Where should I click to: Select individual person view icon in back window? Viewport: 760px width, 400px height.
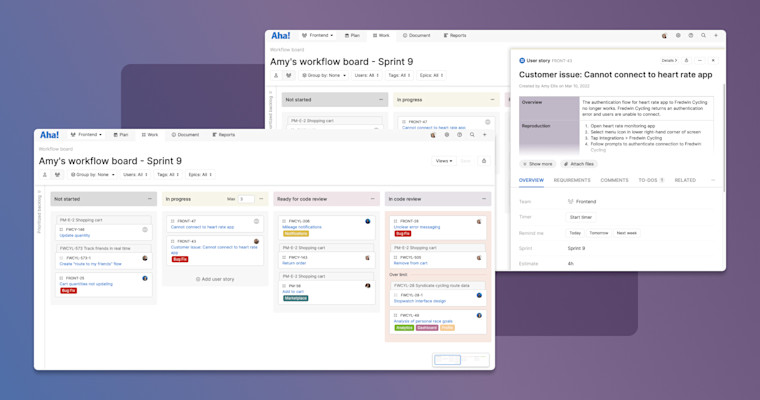[x=276, y=75]
